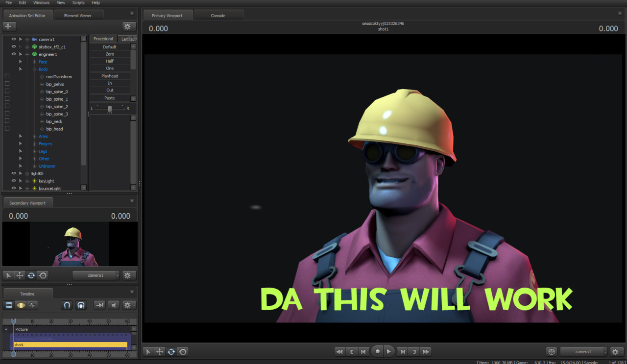
Task: Click the Out preset
Action: click(x=110, y=90)
